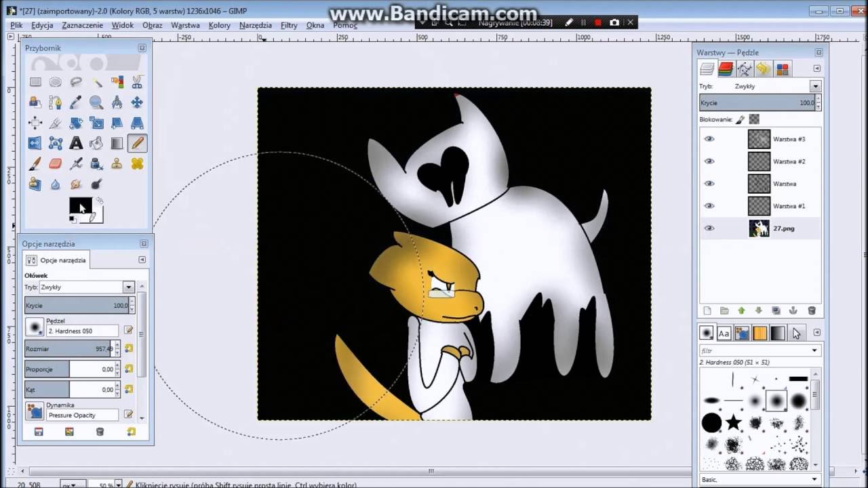The image size is (868, 488).
Task: Switch to Gradients tab
Action: point(777,333)
